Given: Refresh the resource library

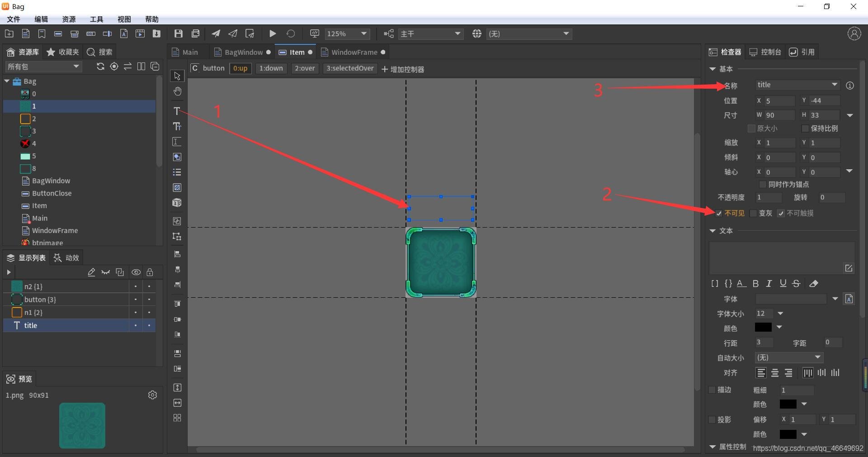Looking at the screenshot, I should (x=100, y=67).
